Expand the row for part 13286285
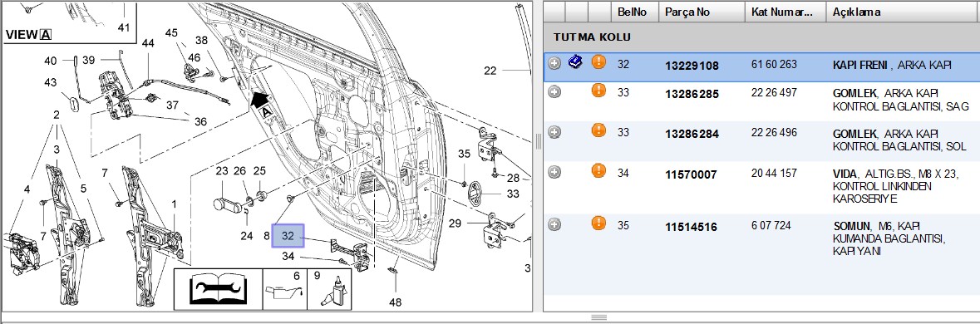980x324 pixels. point(554,91)
